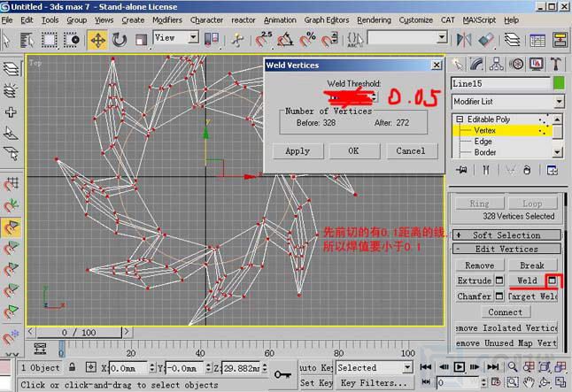Select the Pan View hand tool

[529, 382]
